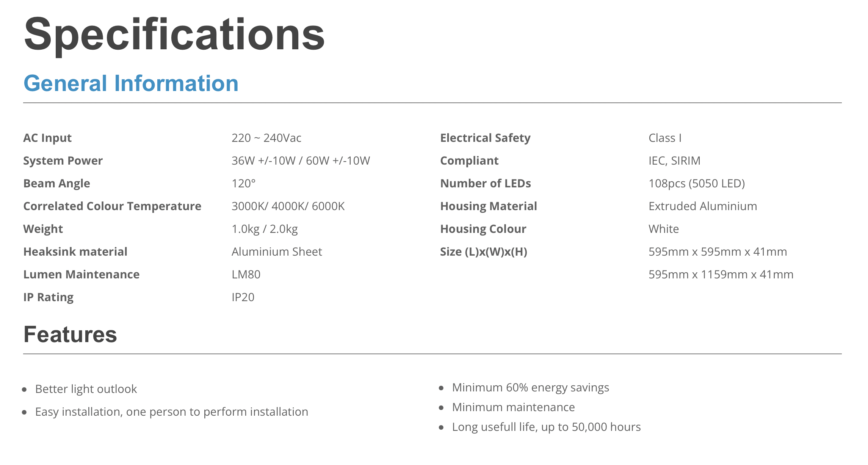Select the Extruded Aluminium housing material text
This screenshot has height=465, width=868.
[703, 206]
